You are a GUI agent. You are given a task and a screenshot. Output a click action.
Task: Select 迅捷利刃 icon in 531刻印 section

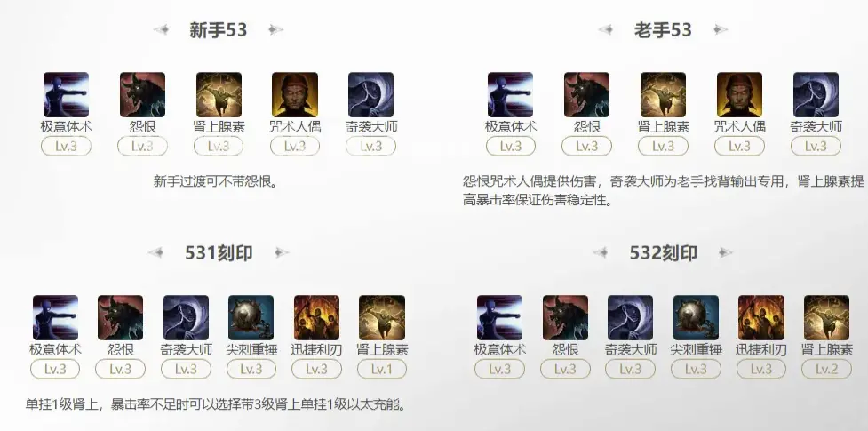pyautogui.click(x=316, y=317)
